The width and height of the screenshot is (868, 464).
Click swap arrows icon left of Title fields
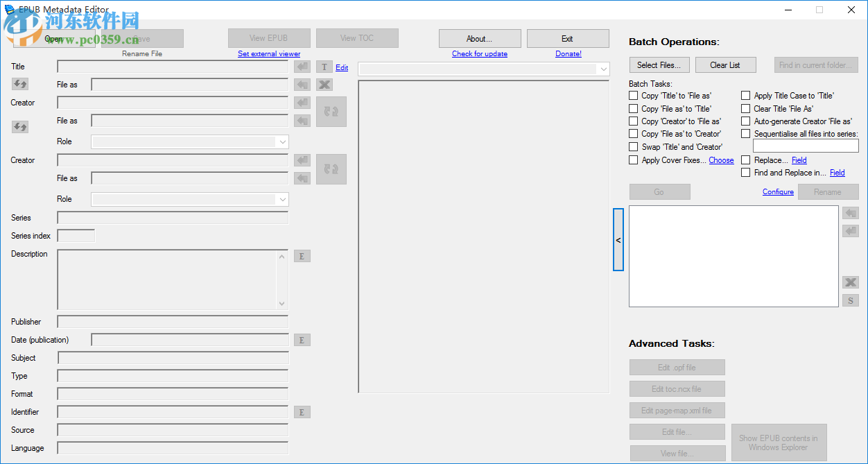coord(19,83)
